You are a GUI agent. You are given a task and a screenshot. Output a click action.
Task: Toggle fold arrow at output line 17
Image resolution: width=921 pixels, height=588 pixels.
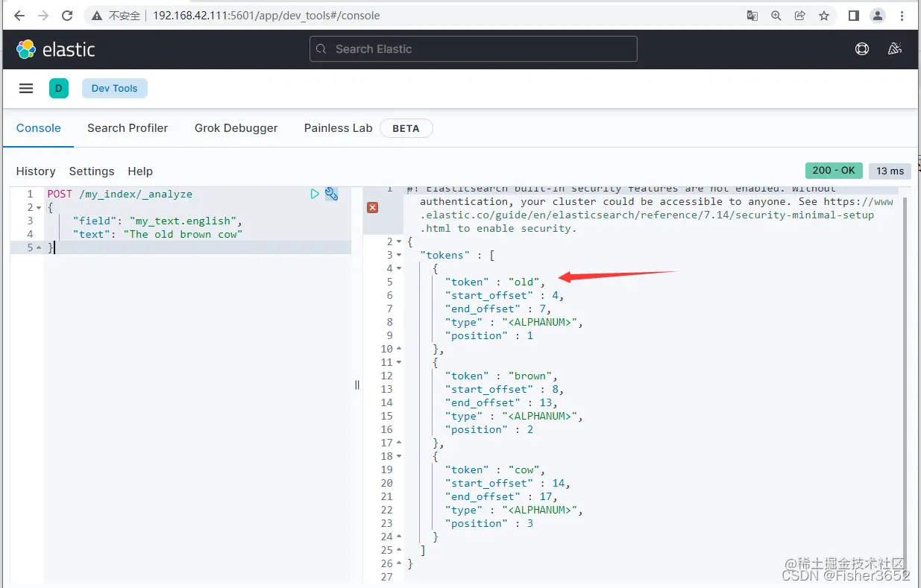399,443
